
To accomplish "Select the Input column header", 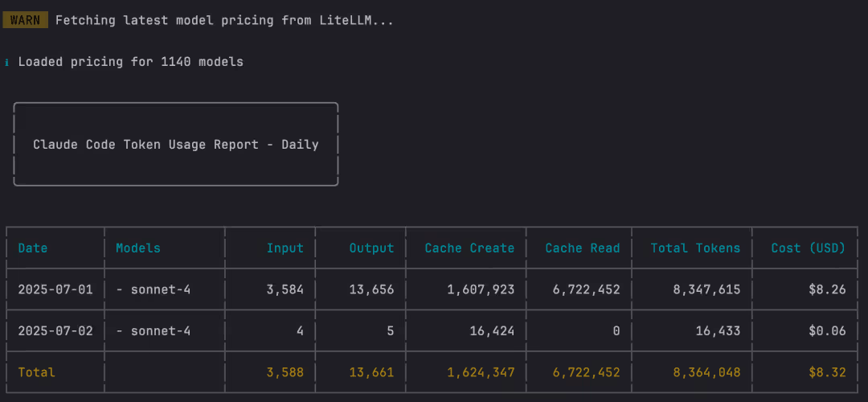I will [x=285, y=248].
